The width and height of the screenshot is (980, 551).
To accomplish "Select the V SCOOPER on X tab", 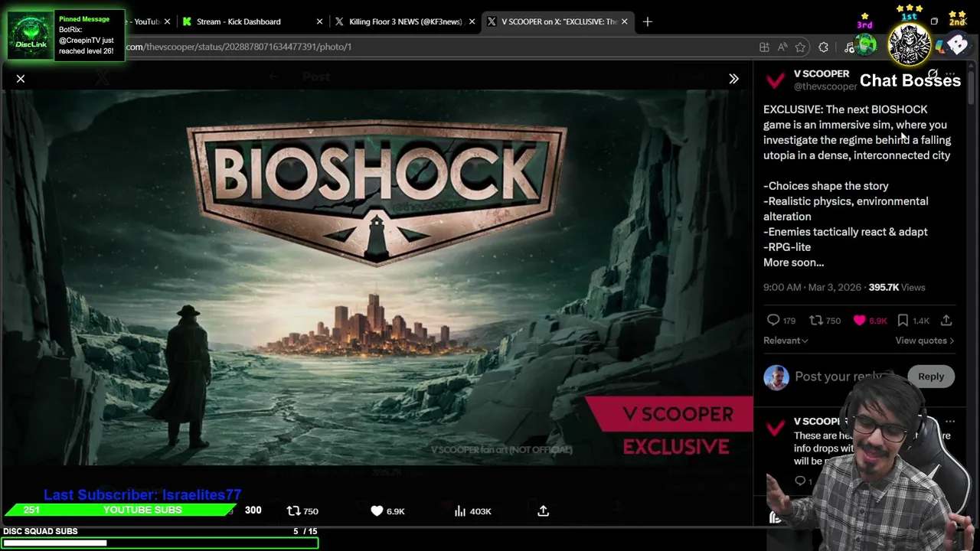I will [559, 21].
